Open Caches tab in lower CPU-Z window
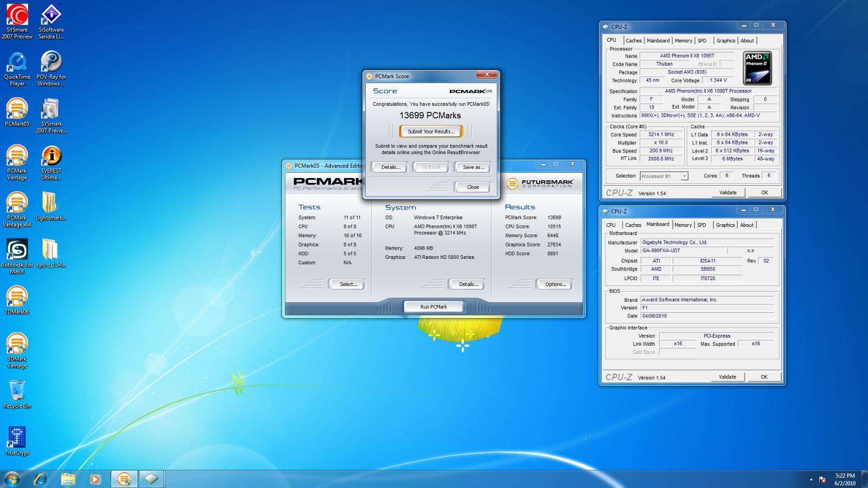This screenshot has width=868, height=488. (x=633, y=225)
